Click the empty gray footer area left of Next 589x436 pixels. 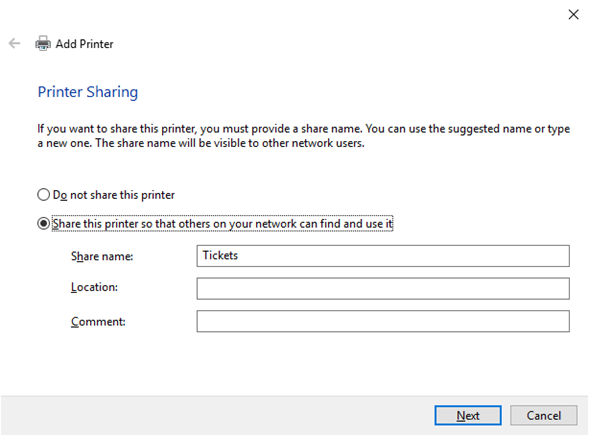pos(218,415)
